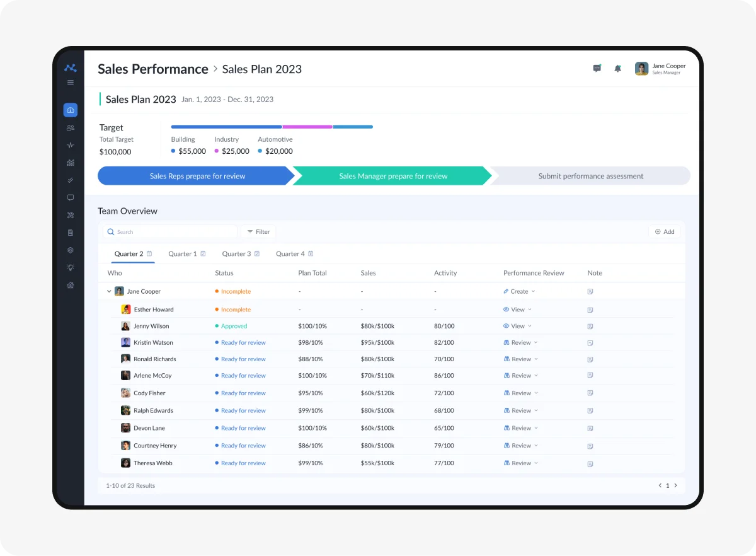This screenshot has width=756, height=556.
Task: Open Review dropdown for Kristin Watson
Action: pyautogui.click(x=520, y=343)
